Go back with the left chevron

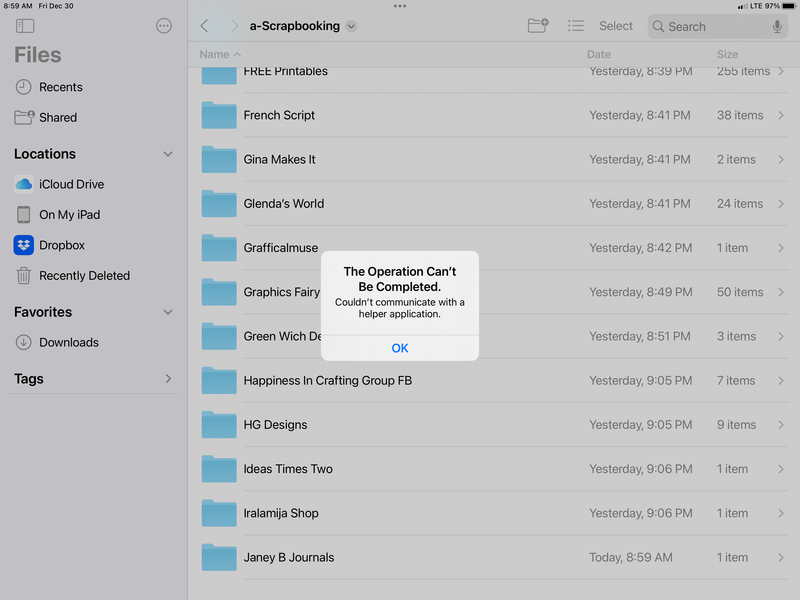(x=205, y=26)
